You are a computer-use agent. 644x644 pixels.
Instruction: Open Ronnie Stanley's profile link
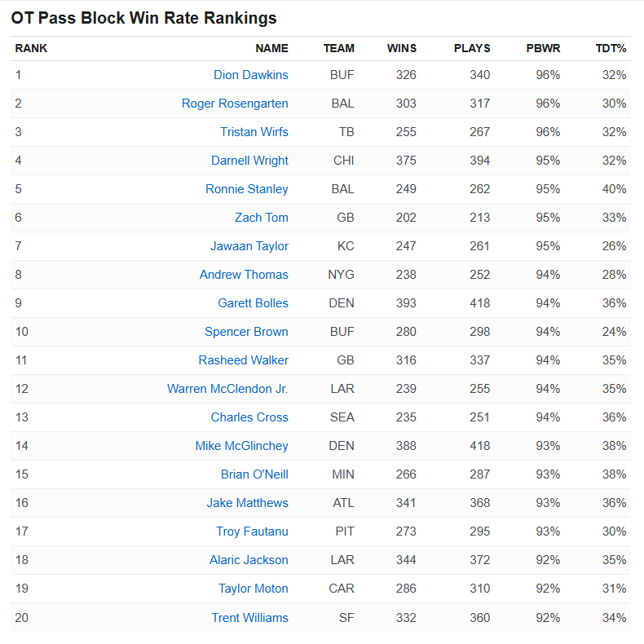246,189
